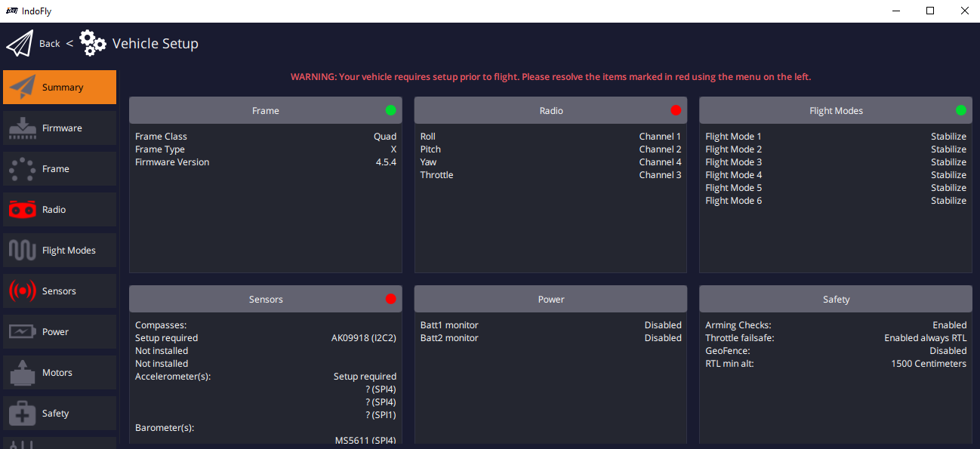Switch to the Flight Modes setup page
Viewport: 980px width, 449px height.
point(60,250)
